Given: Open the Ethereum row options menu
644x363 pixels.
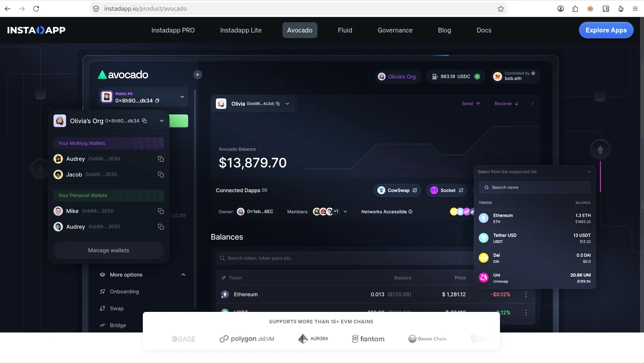Looking at the screenshot, I should 526,294.
